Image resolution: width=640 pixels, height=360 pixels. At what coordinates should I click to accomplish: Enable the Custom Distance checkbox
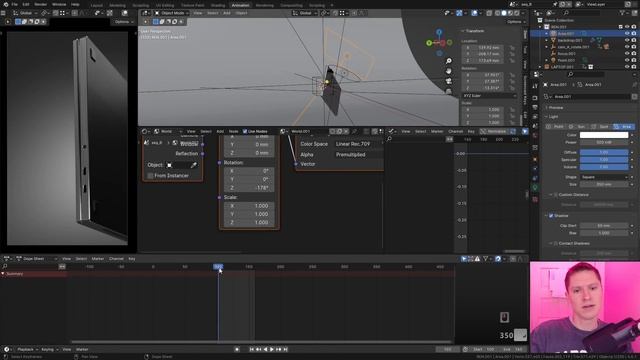tap(555, 195)
